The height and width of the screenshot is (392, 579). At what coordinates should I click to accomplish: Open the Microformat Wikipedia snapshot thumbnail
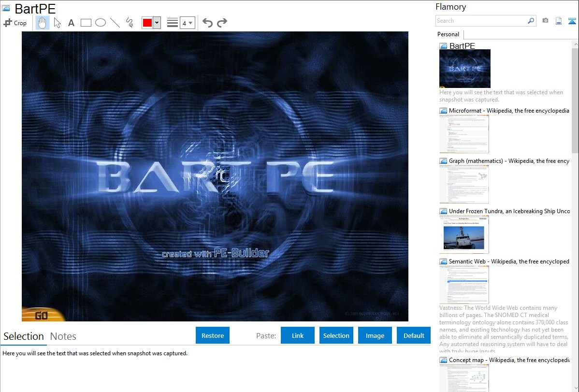(464, 134)
